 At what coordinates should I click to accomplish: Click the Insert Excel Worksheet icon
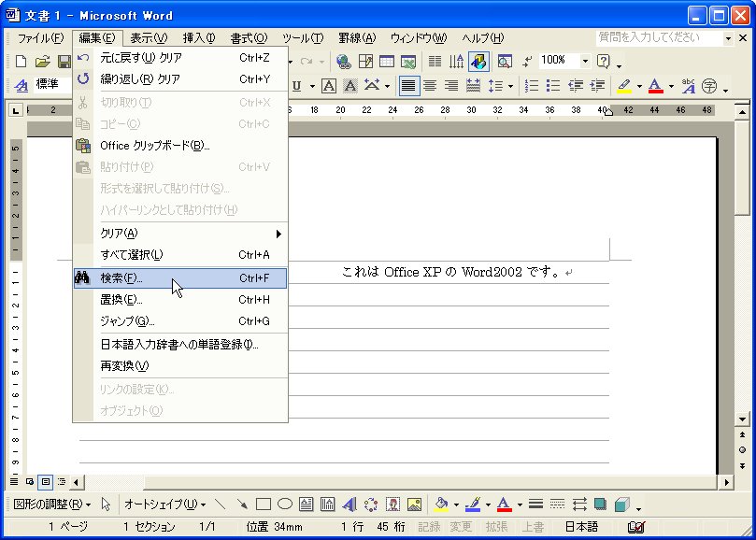407,62
